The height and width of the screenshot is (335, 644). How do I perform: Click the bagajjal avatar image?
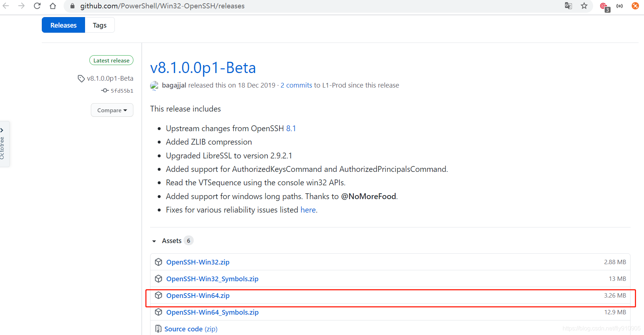click(x=154, y=85)
